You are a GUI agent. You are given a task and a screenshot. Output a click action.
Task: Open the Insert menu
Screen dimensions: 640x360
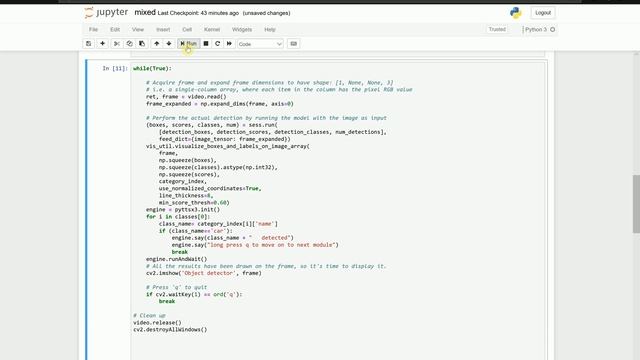[163, 29]
